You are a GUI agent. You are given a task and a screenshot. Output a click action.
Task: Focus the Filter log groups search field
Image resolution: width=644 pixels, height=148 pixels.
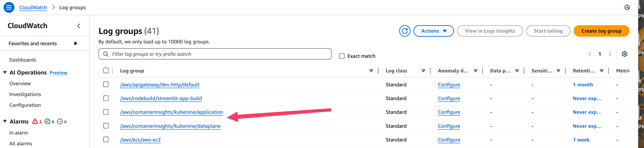(x=215, y=54)
